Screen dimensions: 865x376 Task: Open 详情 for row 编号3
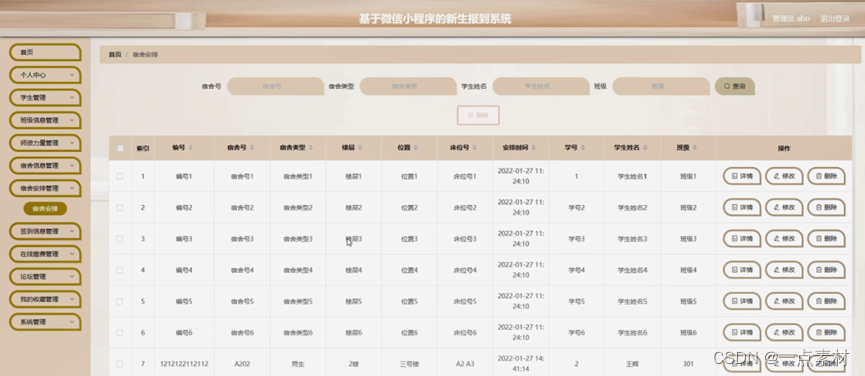click(742, 239)
